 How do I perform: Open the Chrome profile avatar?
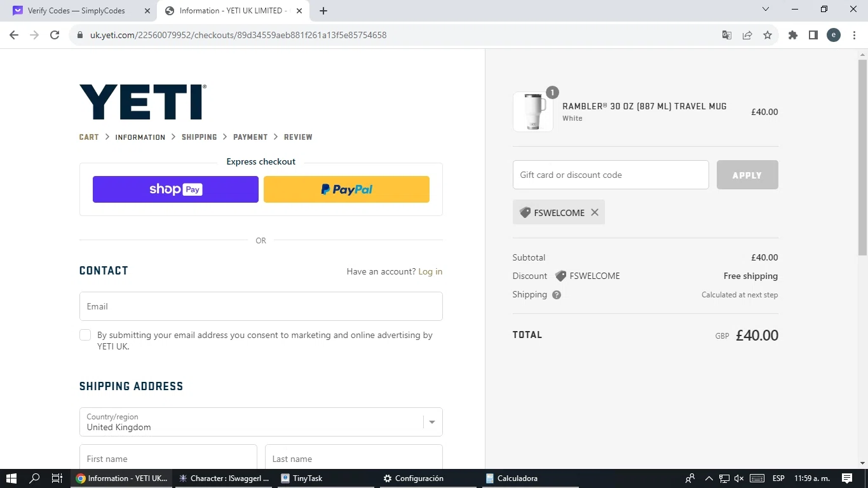click(834, 35)
